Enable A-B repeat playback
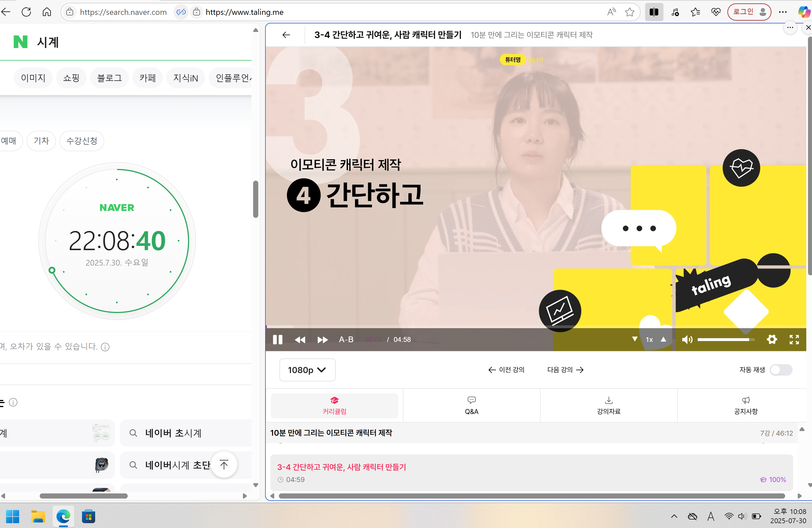The width and height of the screenshot is (812, 528). pos(346,339)
